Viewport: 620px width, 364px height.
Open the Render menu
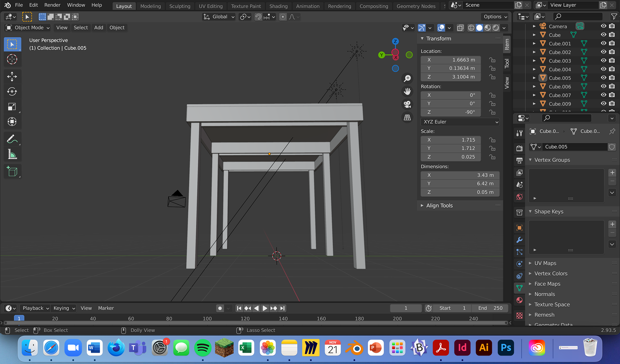(x=52, y=5)
